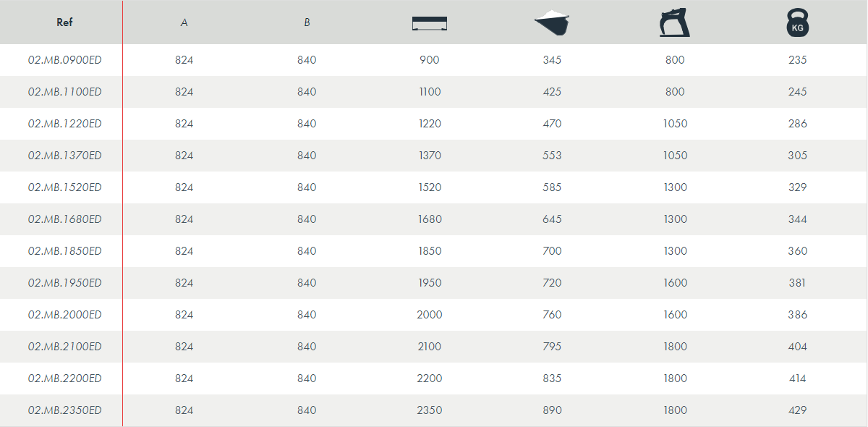Viewport: 868px width, 427px height.
Task: Click the bucket width icon in header
Action: tap(430, 23)
